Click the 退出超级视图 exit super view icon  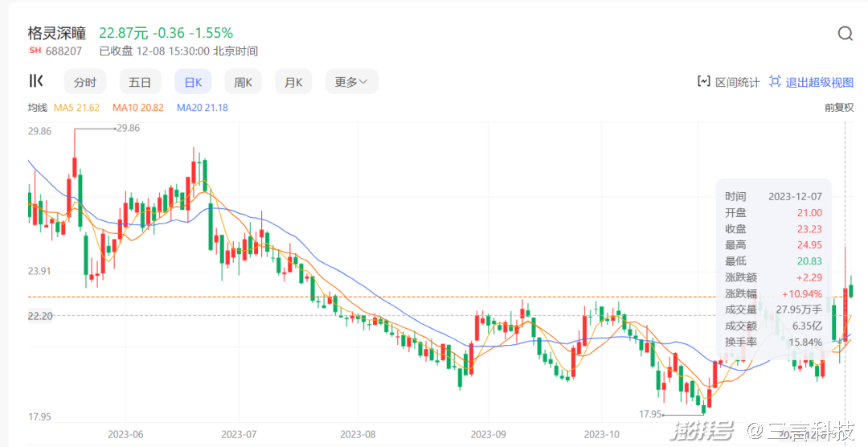pyautogui.click(x=775, y=81)
